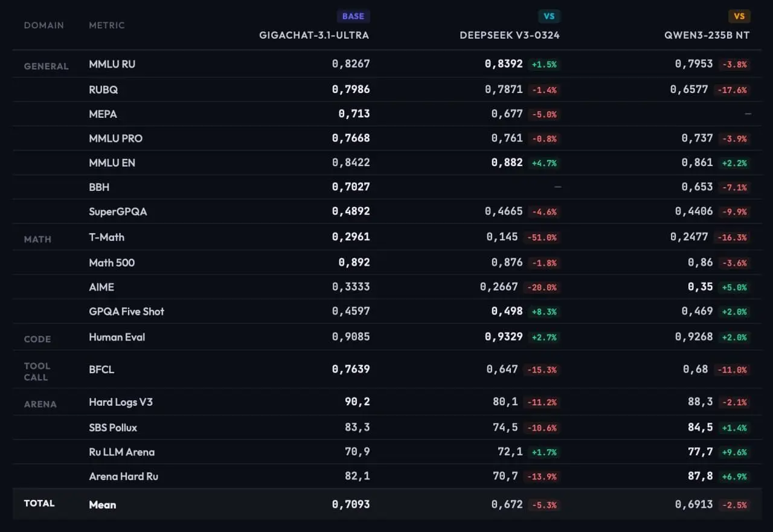Select the GigaChat SuperGPQA score 0,4892
The width and height of the screenshot is (773, 532).
(351, 212)
